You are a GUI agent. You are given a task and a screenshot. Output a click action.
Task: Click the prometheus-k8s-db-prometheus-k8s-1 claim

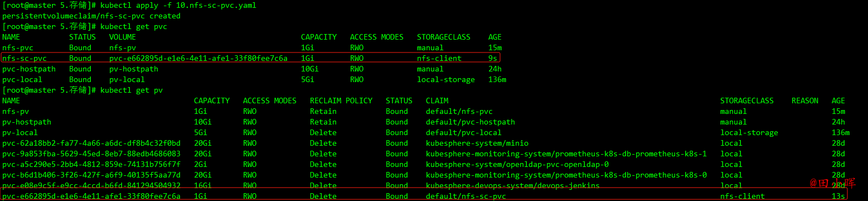(x=566, y=154)
